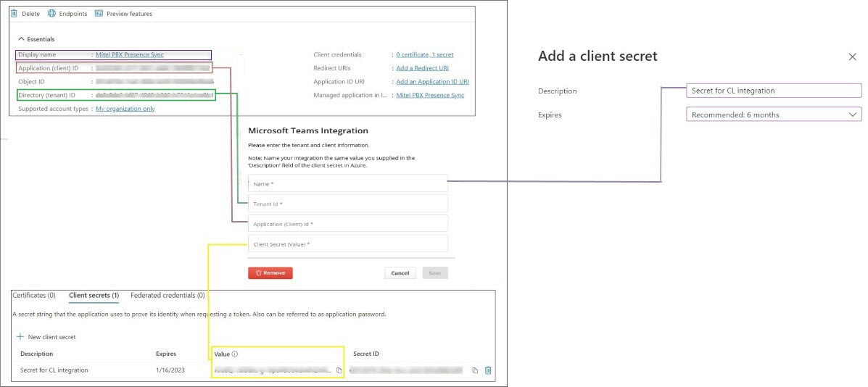Click the Directory (tenant) ID label
Image resolution: width=868 pixels, height=387 pixels.
click(x=46, y=95)
